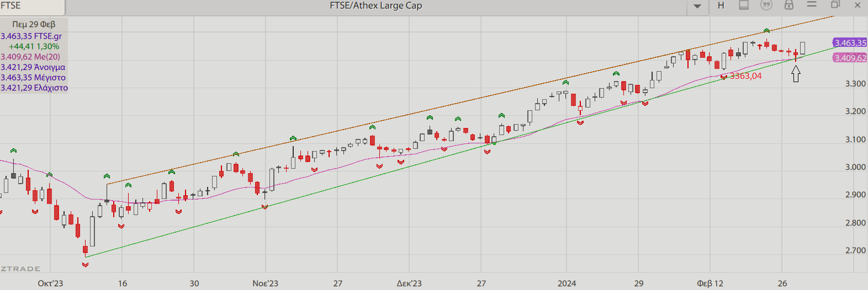Click the 16 date axis label

123,283
